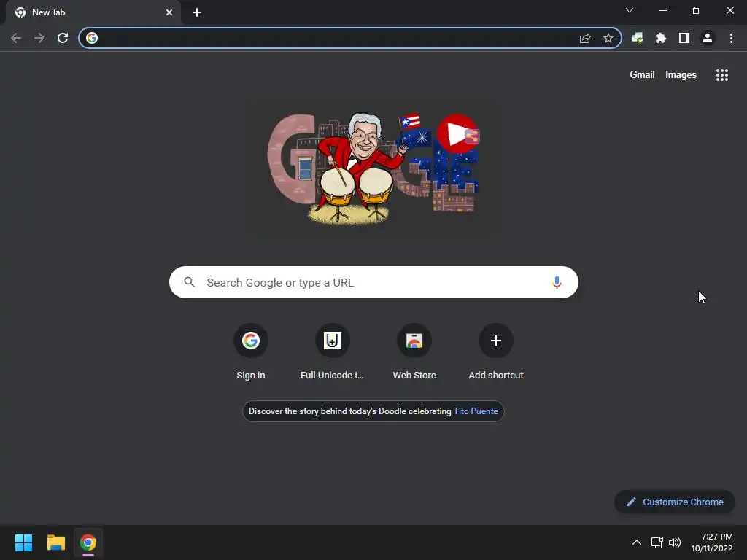Open the extension icon with green checkmark
This screenshot has width=747, height=560.
637,38
